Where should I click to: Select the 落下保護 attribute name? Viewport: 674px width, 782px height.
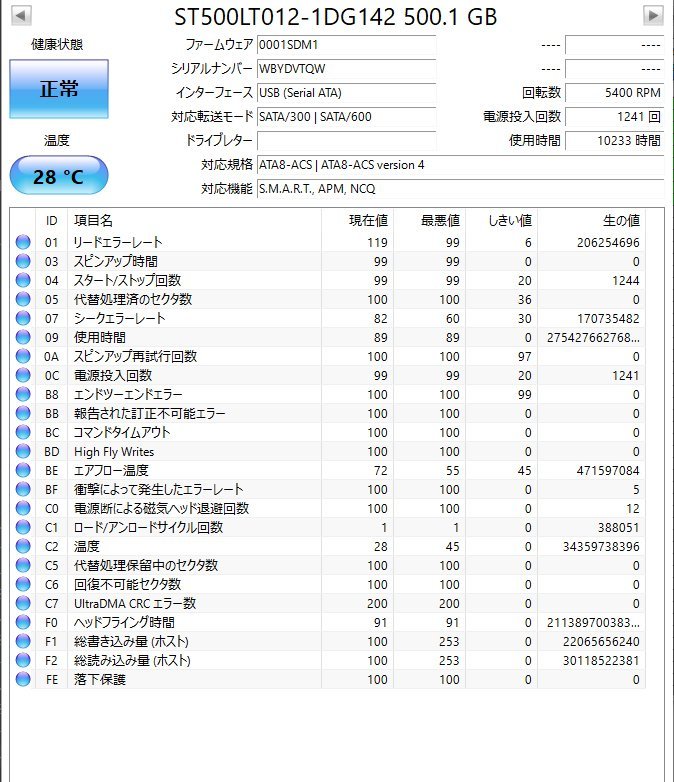click(99, 679)
